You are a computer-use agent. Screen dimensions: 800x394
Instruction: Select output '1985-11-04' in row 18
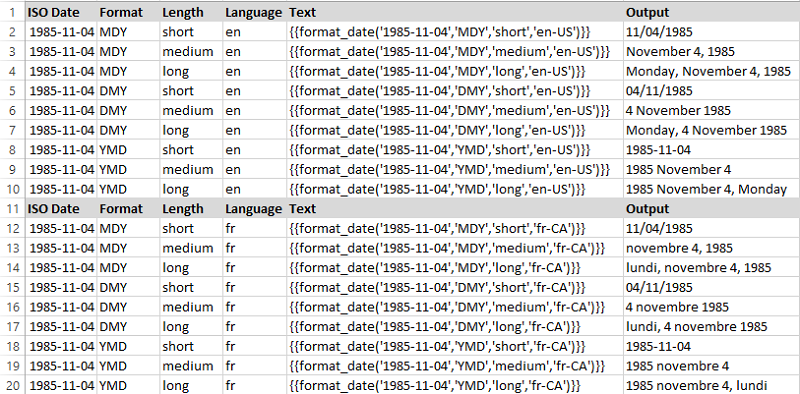pyautogui.click(x=711, y=346)
